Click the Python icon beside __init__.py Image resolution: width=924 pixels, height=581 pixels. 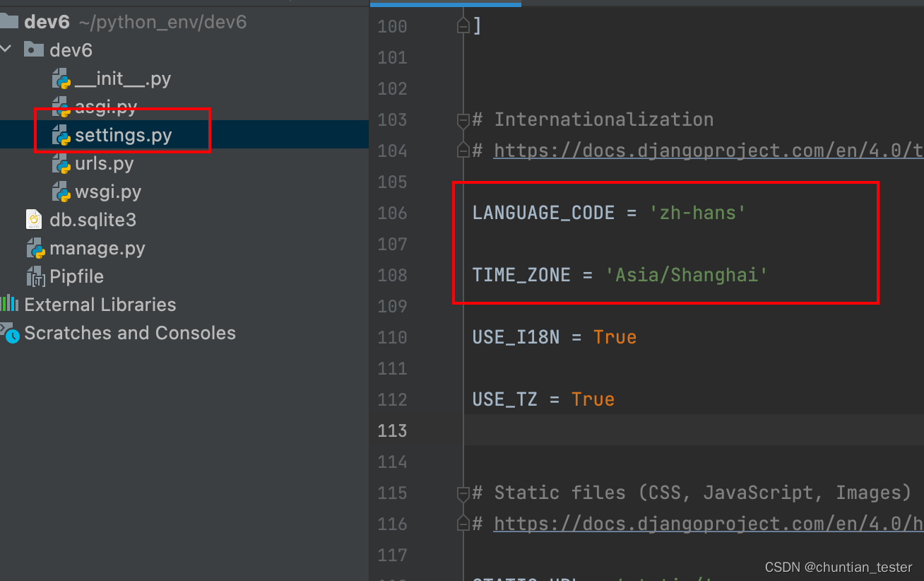pos(62,78)
